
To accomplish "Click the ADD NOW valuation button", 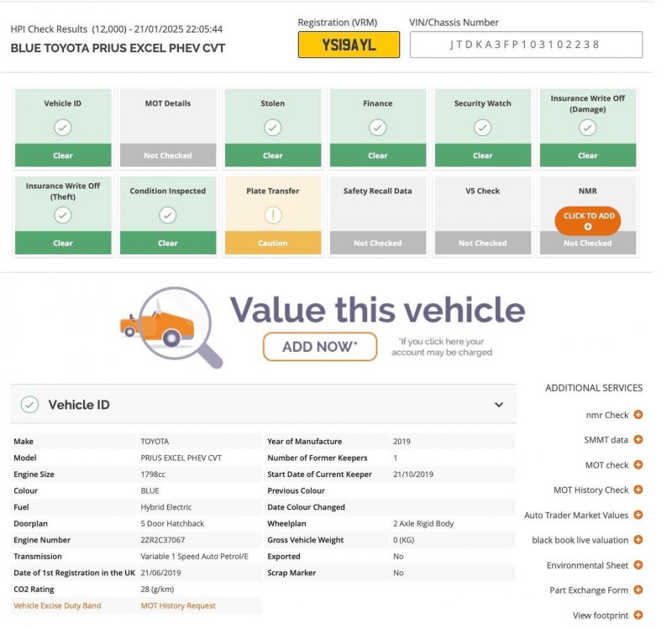I will point(320,347).
